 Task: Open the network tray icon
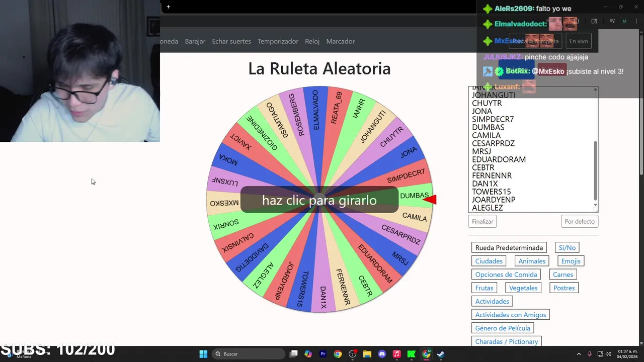(599, 354)
